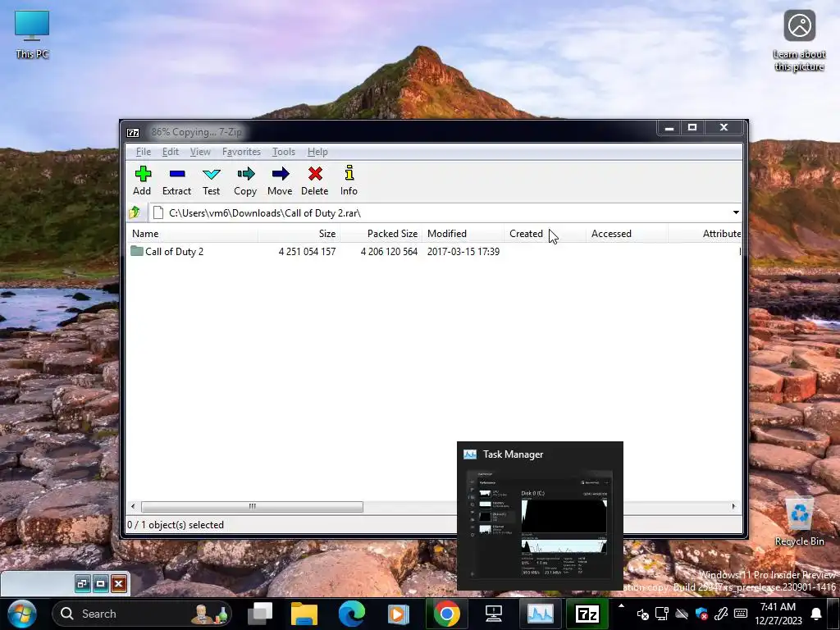Open File Explorer from the taskbar
This screenshot has height=630, width=840.
point(304,614)
